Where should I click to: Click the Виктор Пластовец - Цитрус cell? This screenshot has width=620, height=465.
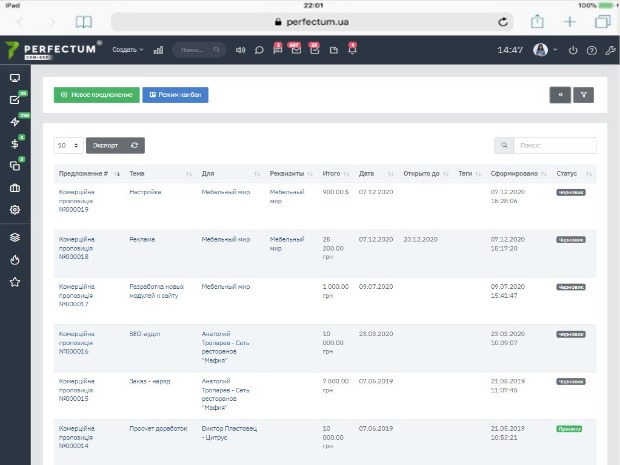click(x=229, y=433)
